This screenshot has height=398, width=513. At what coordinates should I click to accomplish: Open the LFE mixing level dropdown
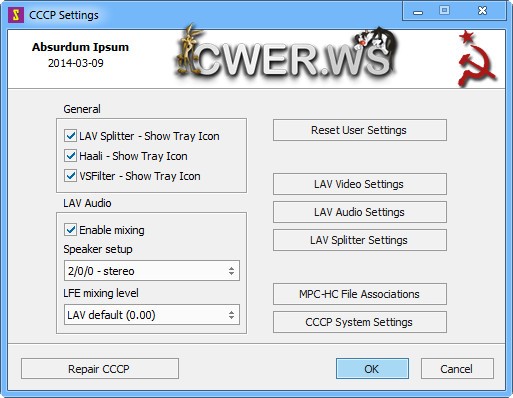(x=152, y=315)
